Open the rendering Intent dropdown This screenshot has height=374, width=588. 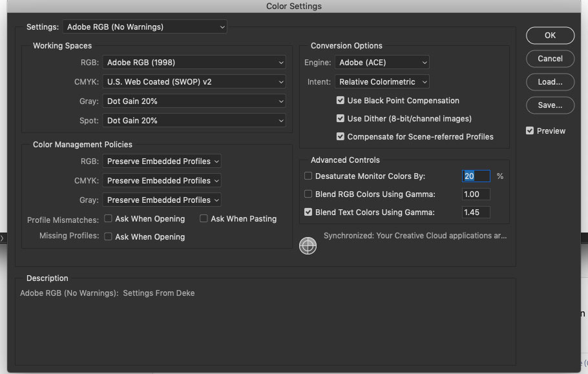pyautogui.click(x=382, y=82)
